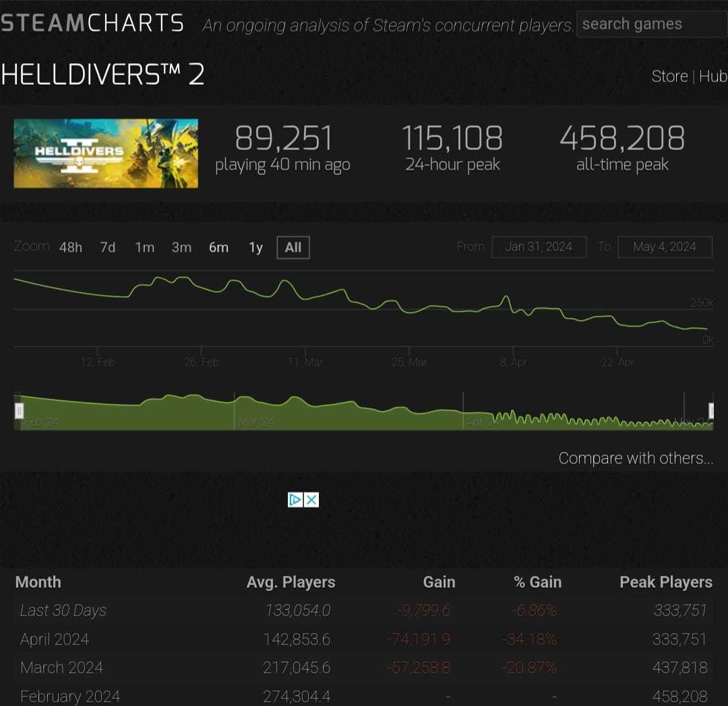This screenshot has height=706, width=728.
Task: Select the 6m zoom range
Action: [x=218, y=247]
